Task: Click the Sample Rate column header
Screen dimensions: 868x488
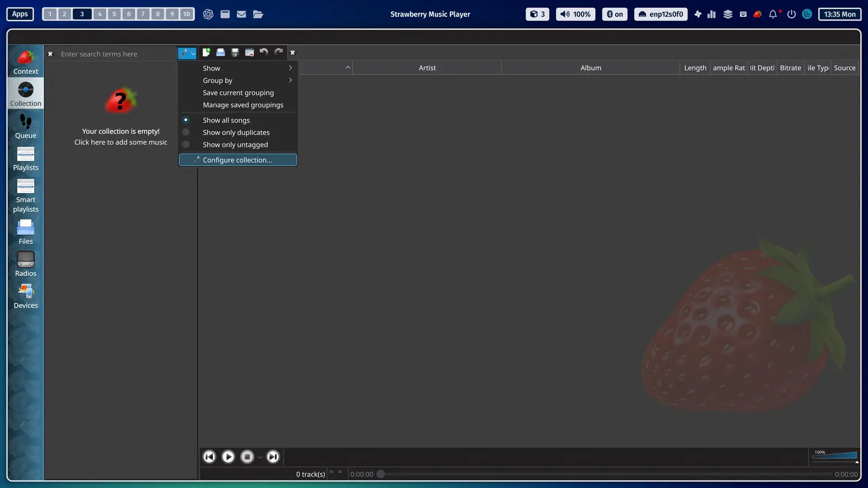Action: point(729,68)
